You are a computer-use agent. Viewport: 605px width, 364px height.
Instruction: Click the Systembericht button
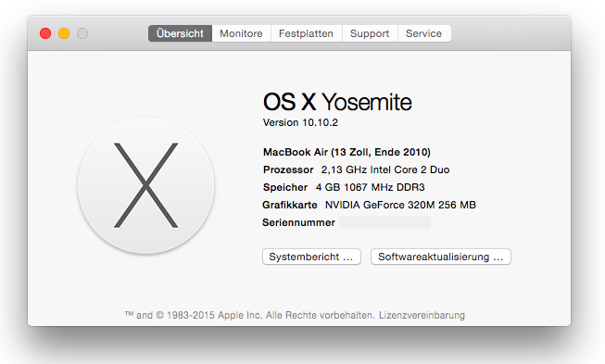coord(311,257)
